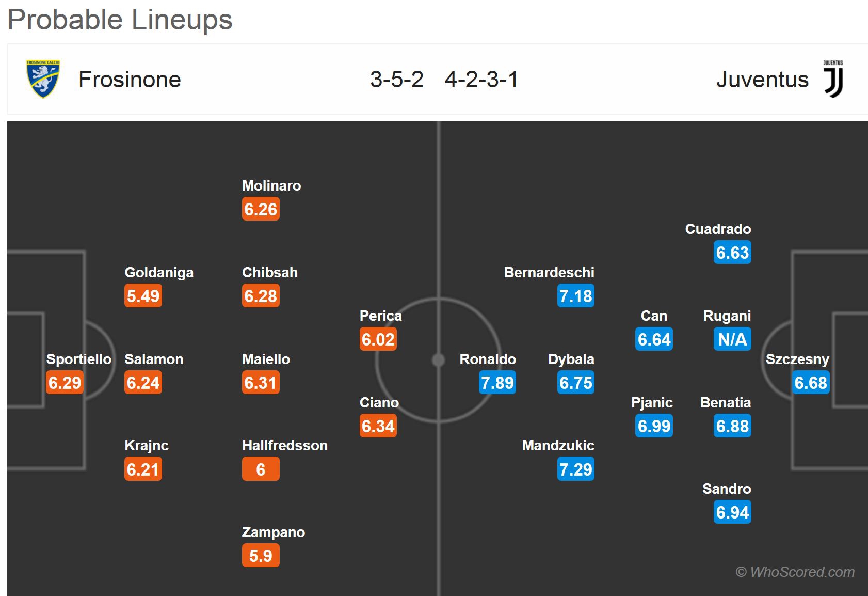Click Ronaldo's 7.89 rating badge

[497, 383]
